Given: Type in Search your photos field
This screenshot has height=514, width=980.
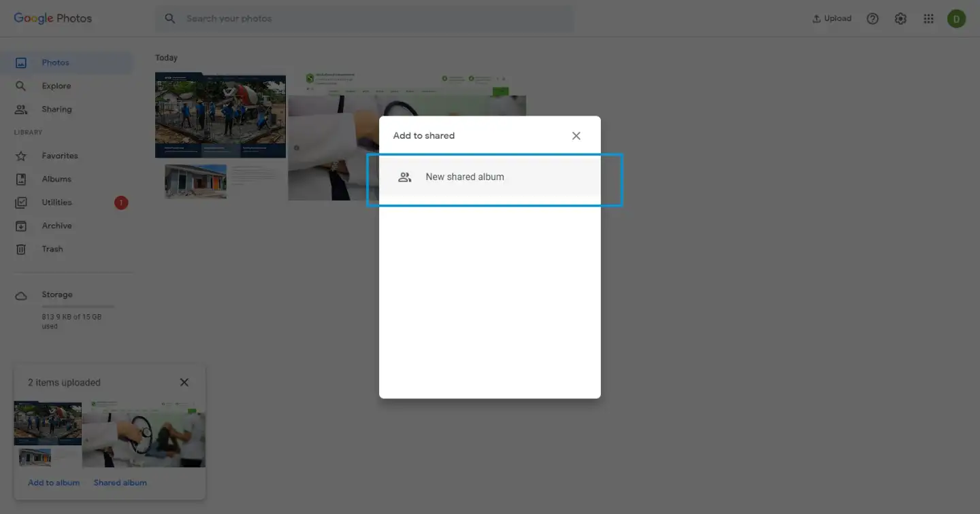Looking at the screenshot, I should click(374, 19).
